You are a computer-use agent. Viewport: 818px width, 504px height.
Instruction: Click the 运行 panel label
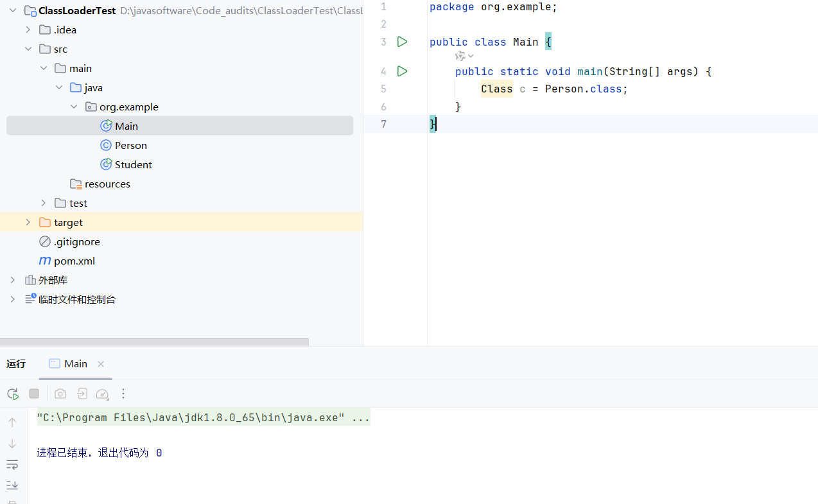pyautogui.click(x=16, y=363)
